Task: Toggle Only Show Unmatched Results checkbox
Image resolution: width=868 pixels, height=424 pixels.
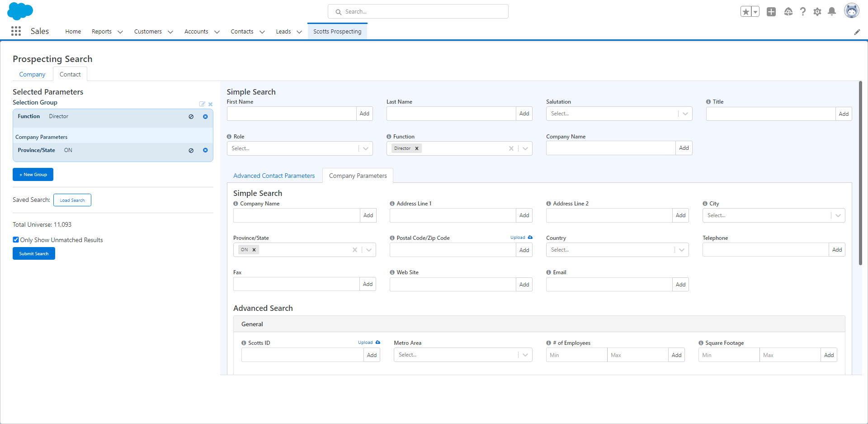Action: [16, 240]
